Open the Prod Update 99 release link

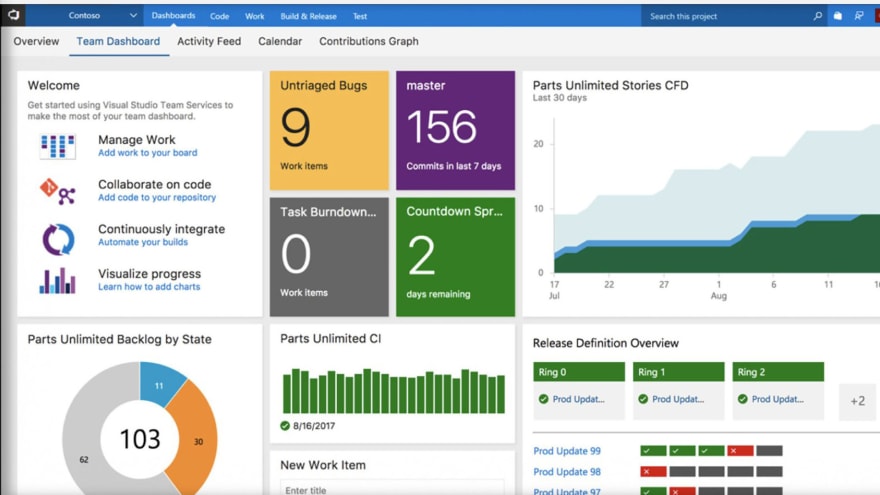click(567, 451)
